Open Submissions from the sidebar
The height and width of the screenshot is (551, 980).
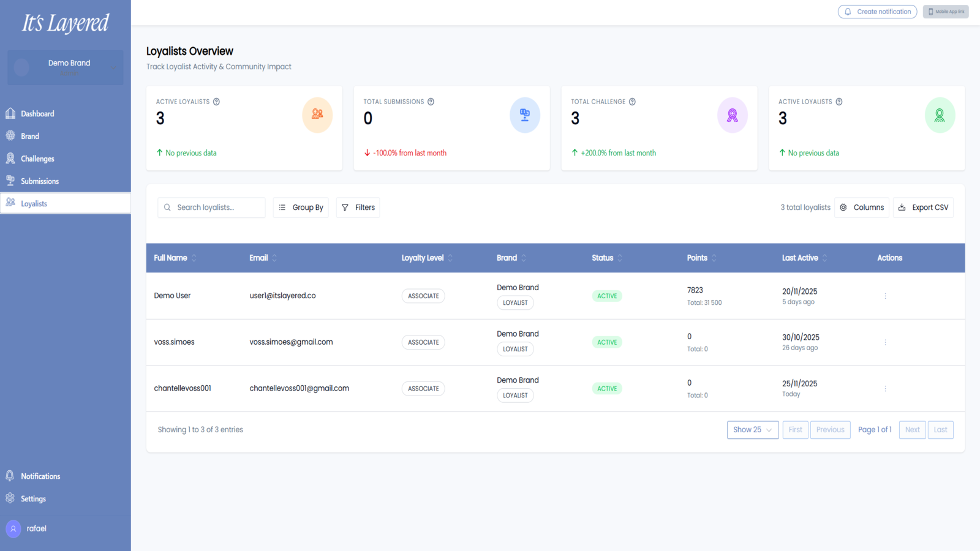(40, 181)
